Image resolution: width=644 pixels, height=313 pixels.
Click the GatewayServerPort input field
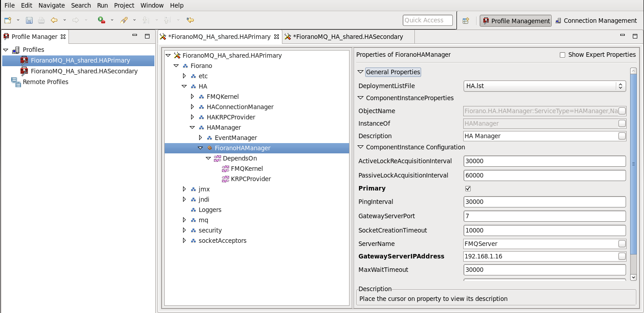545,216
